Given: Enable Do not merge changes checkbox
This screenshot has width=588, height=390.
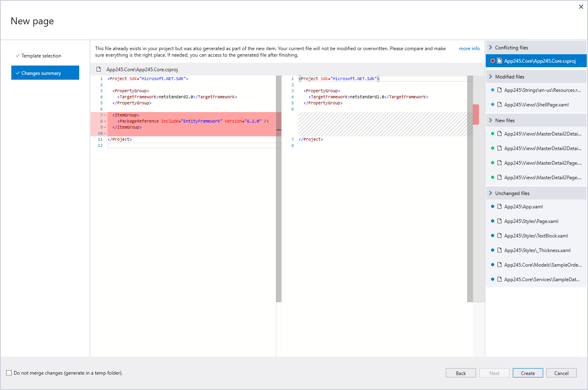Looking at the screenshot, I should pyautogui.click(x=8, y=373).
